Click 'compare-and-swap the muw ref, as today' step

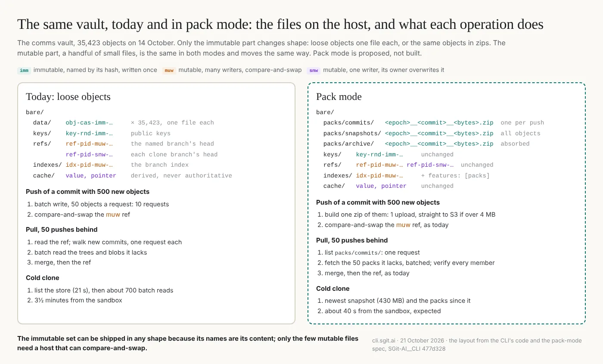click(x=387, y=225)
